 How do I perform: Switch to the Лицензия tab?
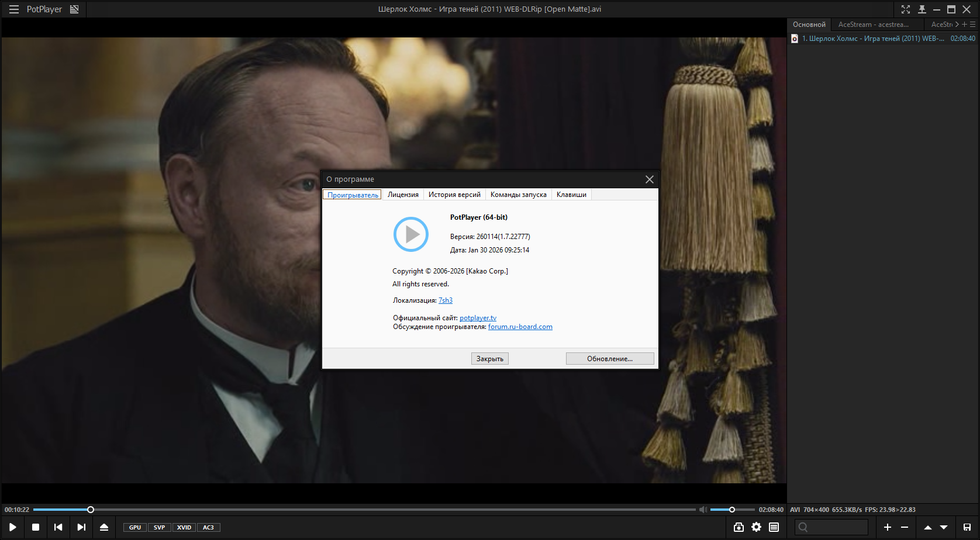[x=403, y=195]
